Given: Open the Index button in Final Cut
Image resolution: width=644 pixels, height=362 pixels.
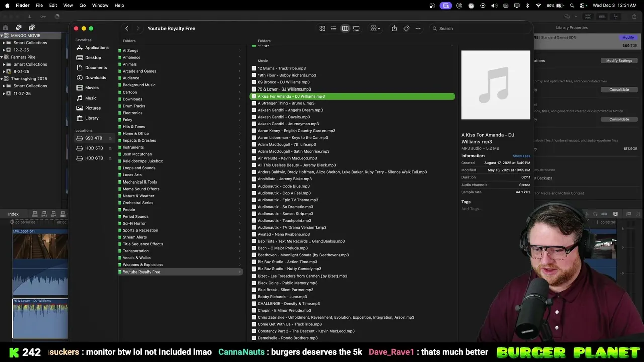Looking at the screenshot, I should pyautogui.click(x=13, y=214).
